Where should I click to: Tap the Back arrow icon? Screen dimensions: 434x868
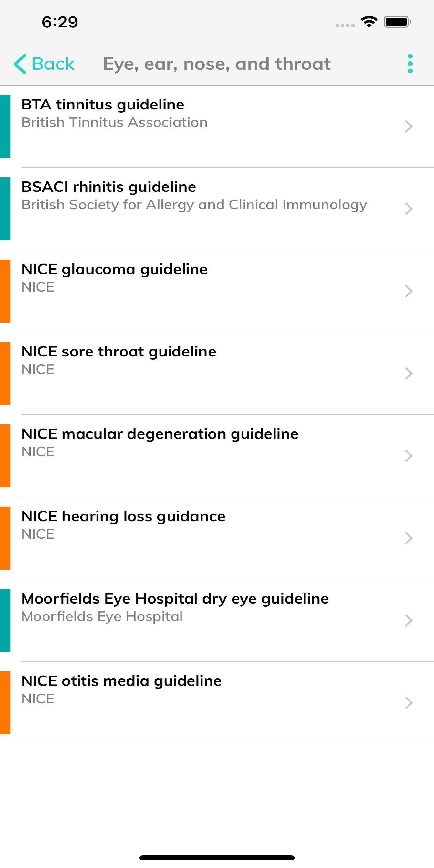[20, 64]
